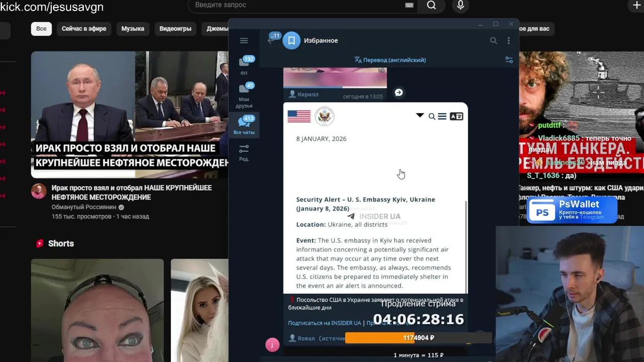
Task: Open the Мои друзья chat folder
Action: (244, 95)
